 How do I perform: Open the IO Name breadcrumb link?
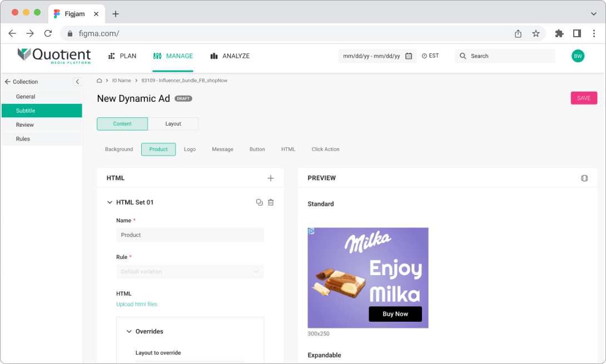(x=121, y=81)
